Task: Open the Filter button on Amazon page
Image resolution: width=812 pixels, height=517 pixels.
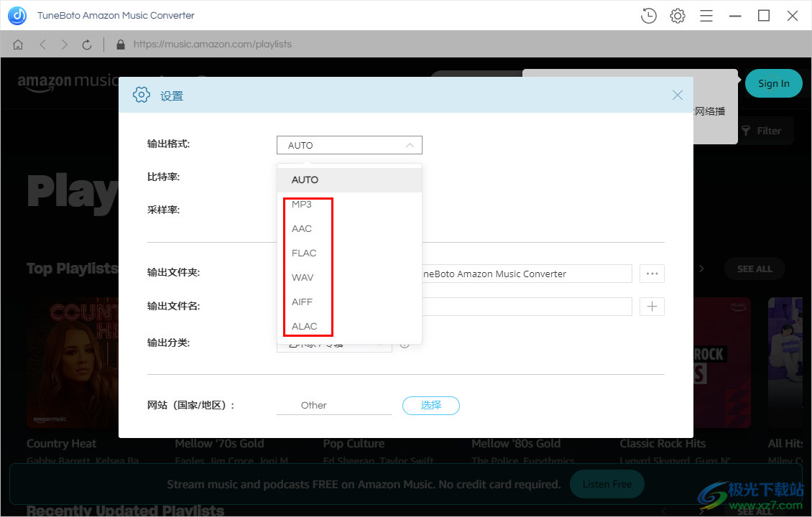Action: pyautogui.click(x=761, y=131)
